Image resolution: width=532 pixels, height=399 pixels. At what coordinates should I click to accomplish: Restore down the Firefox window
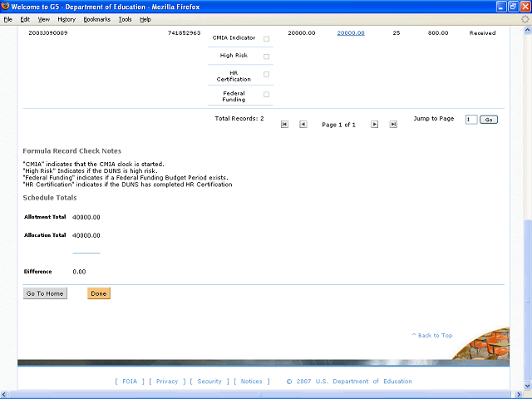(514, 7)
